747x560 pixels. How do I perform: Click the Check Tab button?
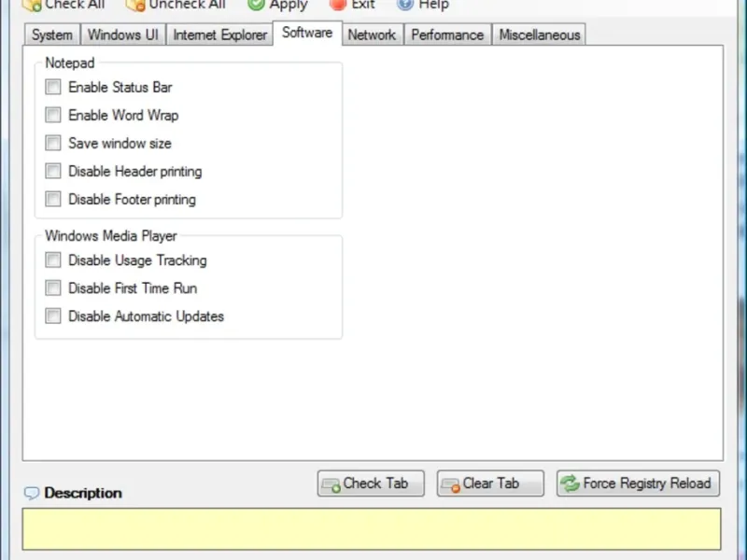(x=371, y=483)
